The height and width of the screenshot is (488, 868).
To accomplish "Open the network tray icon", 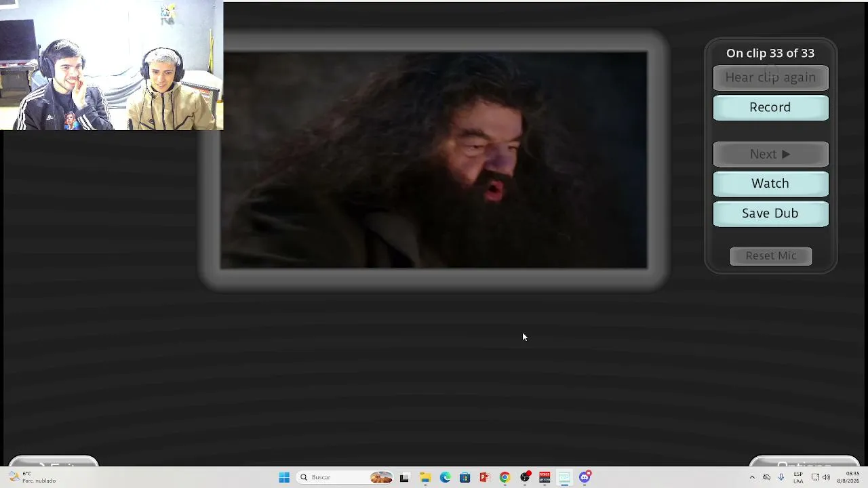I will point(815,477).
